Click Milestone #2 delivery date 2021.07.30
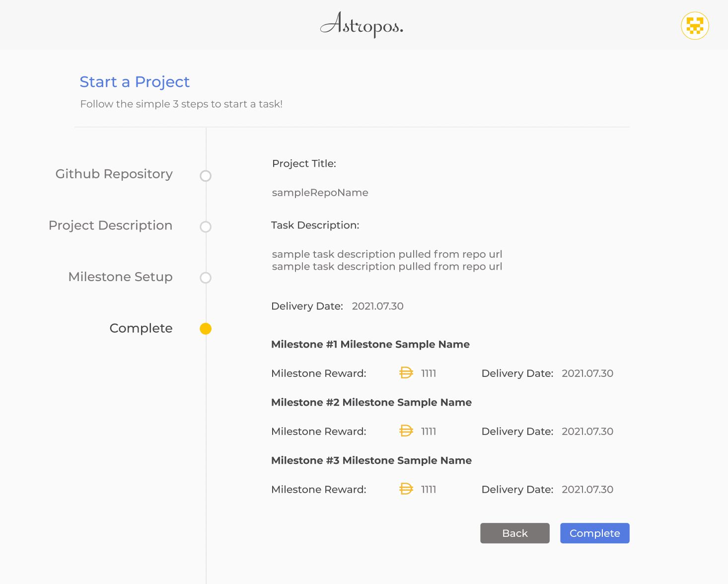The width and height of the screenshot is (728, 584). tap(587, 432)
